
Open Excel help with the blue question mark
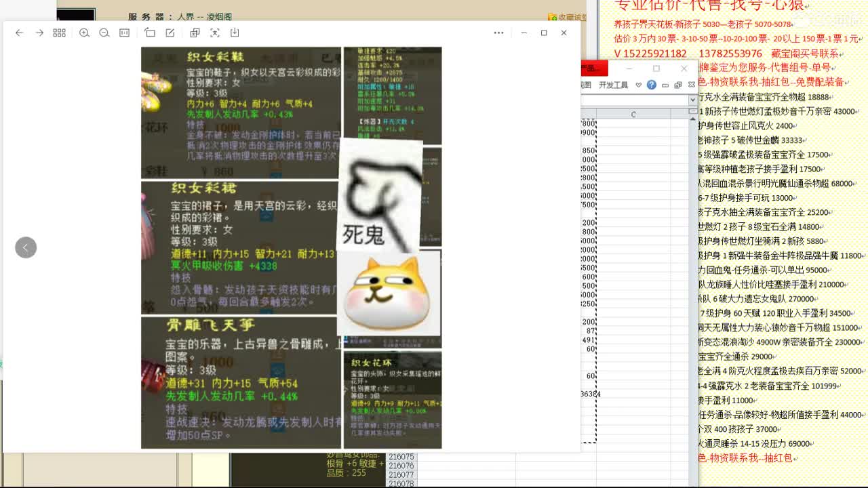[x=652, y=85]
